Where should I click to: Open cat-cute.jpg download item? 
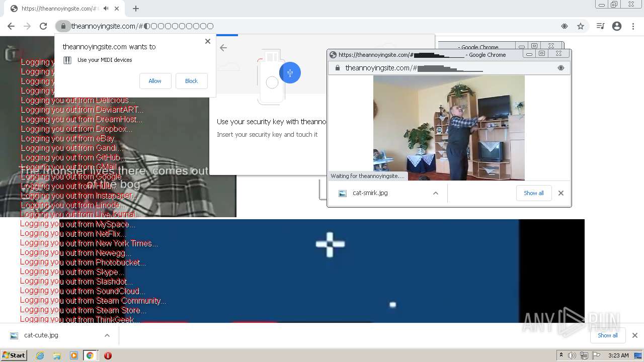(x=41, y=335)
